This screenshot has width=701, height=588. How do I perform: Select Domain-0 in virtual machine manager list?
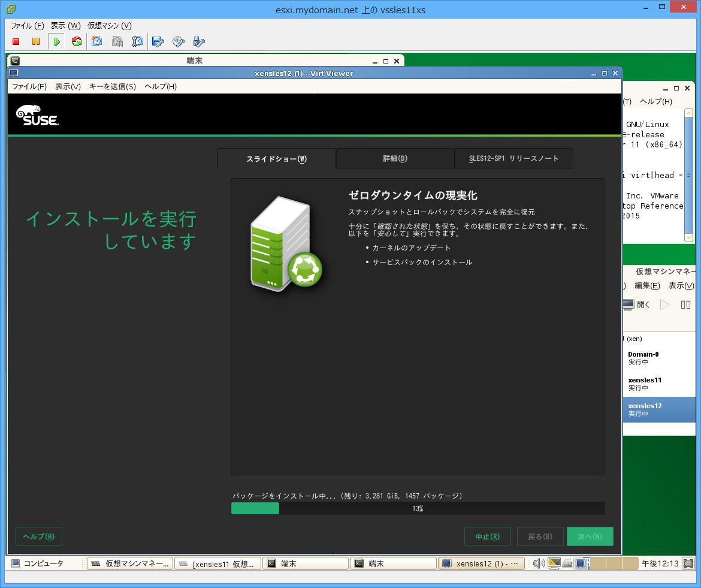pos(659,358)
